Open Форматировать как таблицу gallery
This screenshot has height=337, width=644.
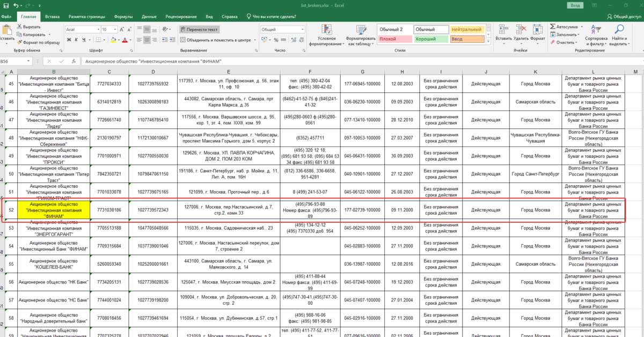(361, 35)
